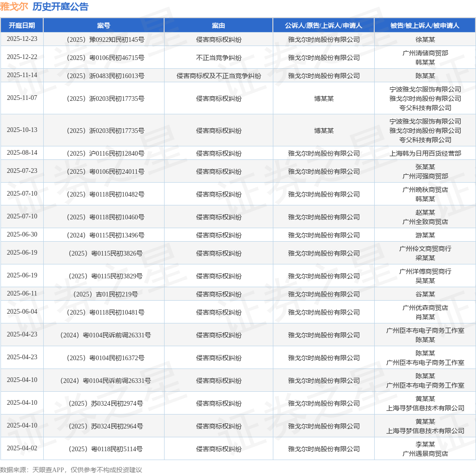The width and height of the screenshot is (476, 474).
Task: Click date 2025-12-22
Action: pos(22,57)
